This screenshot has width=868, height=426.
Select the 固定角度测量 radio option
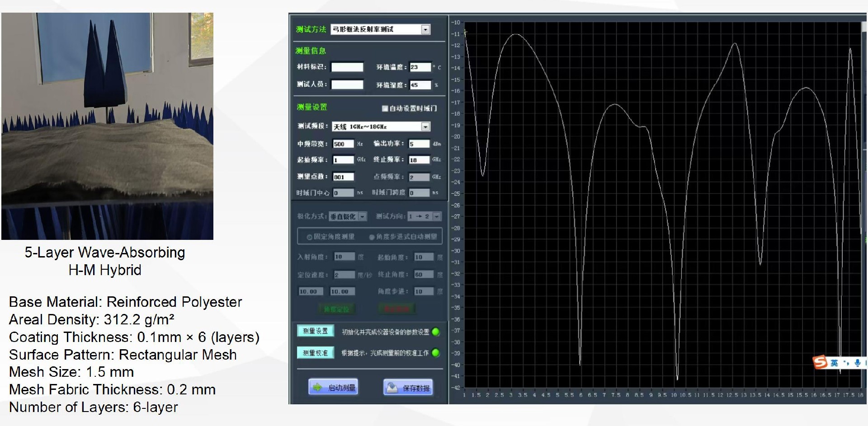coord(310,237)
